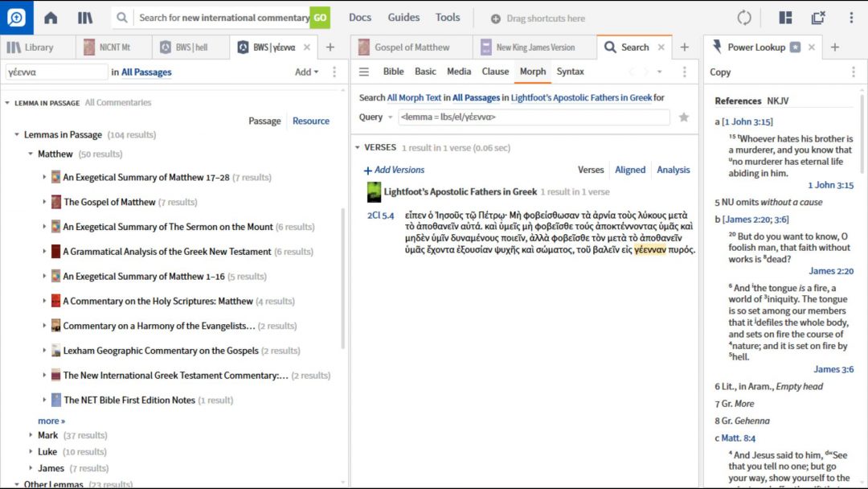Open application kebab menu at top right
The image size is (868, 489).
tap(851, 18)
